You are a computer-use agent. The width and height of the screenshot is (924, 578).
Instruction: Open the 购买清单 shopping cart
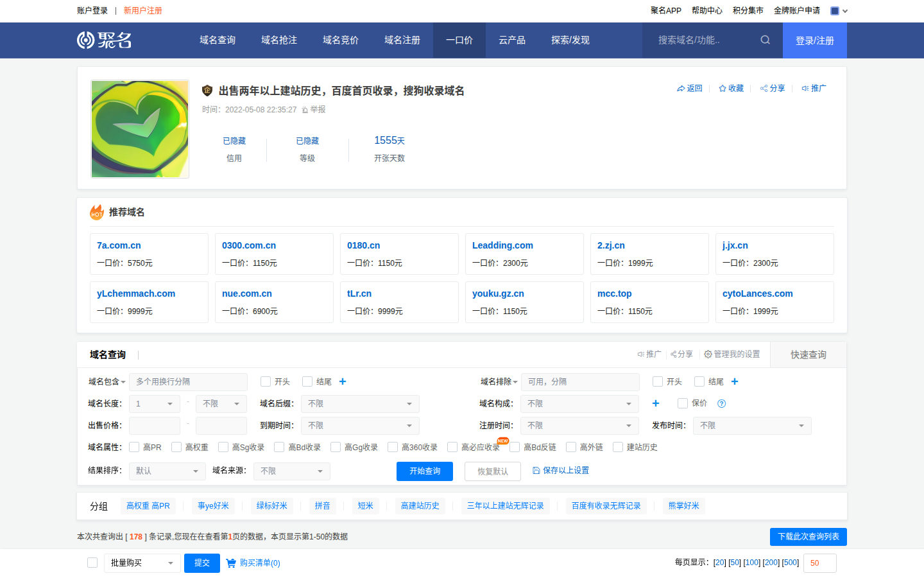pyautogui.click(x=253, y=563)
